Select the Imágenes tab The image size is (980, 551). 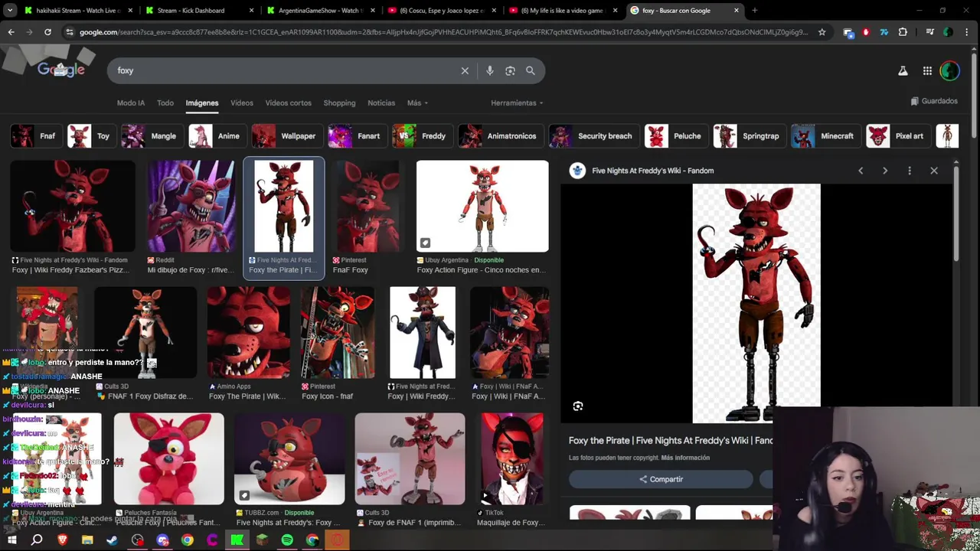pyautogui.click(x=202, y=103)
